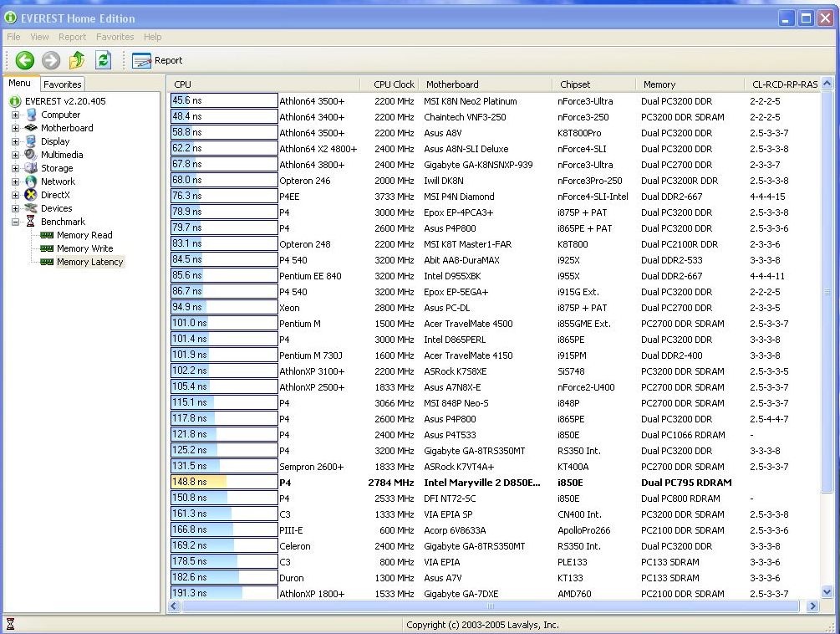The height and width of the screenshot is (634, 840).
Task: Sort by the Chipset column header
Action: click(594, 84)
